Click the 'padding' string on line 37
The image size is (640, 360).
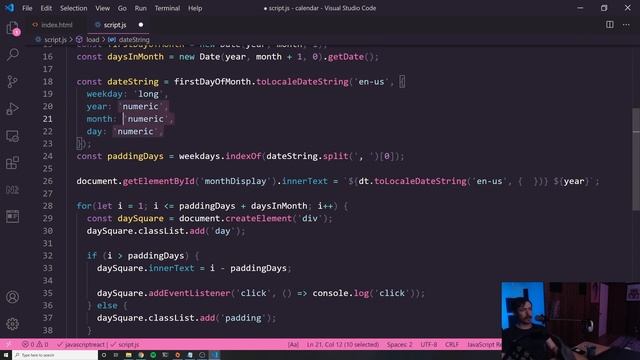(x=243, y=318)
